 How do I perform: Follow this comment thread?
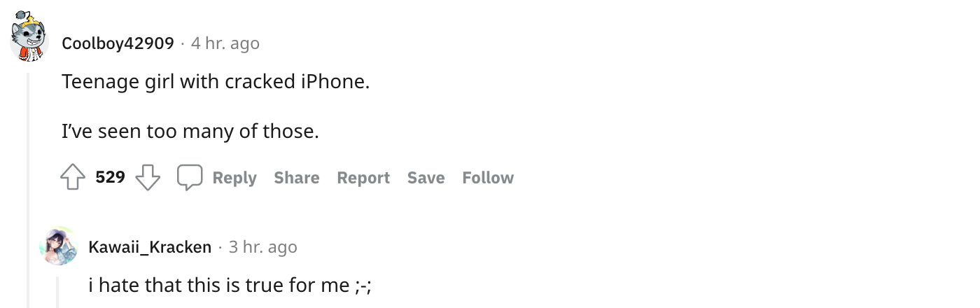point(488,178)
